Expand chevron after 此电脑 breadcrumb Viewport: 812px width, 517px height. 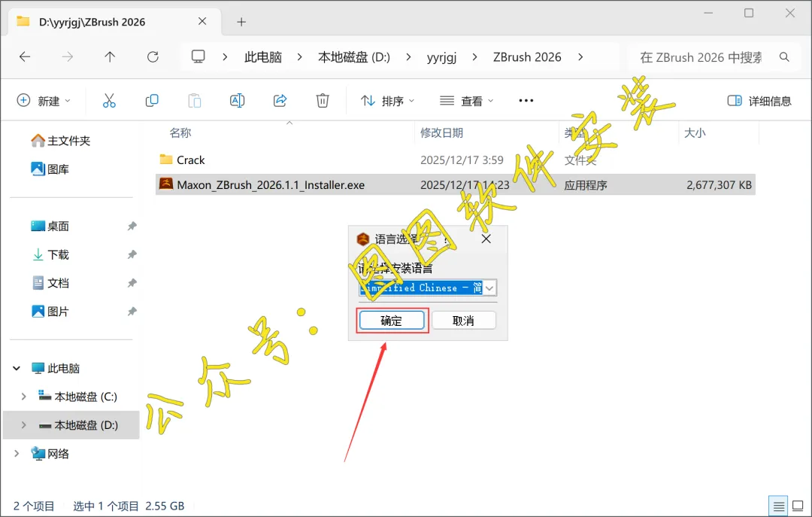(300, 57)
